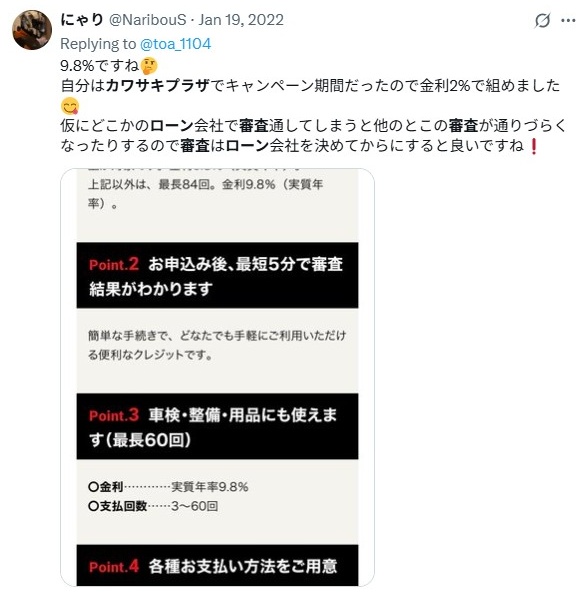Click the 最長84回 金利9.8% paragraph
The height and width of the screenshot is (593, 585).
[205, 194]
